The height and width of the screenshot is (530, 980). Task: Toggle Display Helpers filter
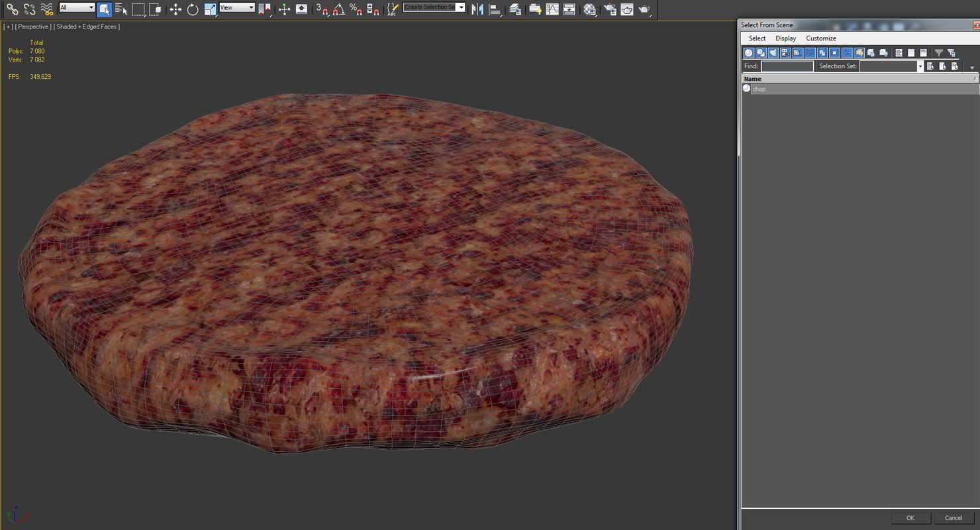pyautogui.click(x=798, y=53)
